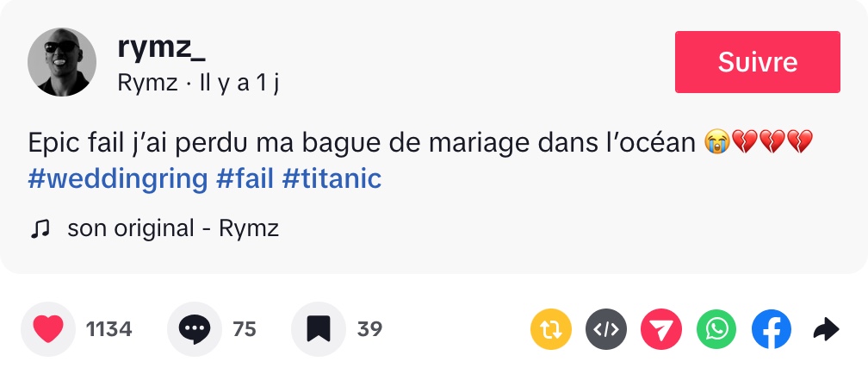
Task: Expand more share options with the arrow
Action: [x=826, y=329]
